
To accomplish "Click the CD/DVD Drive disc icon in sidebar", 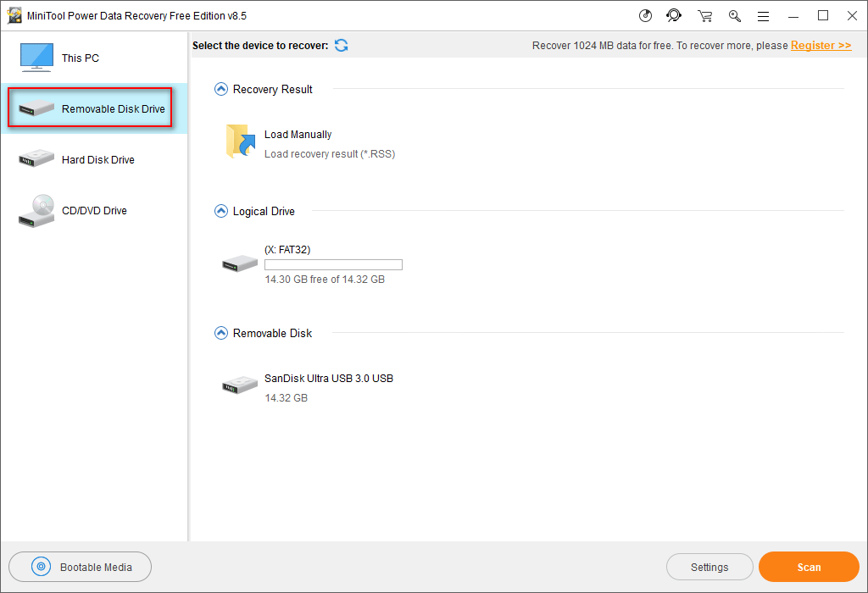I will (36, 211).
